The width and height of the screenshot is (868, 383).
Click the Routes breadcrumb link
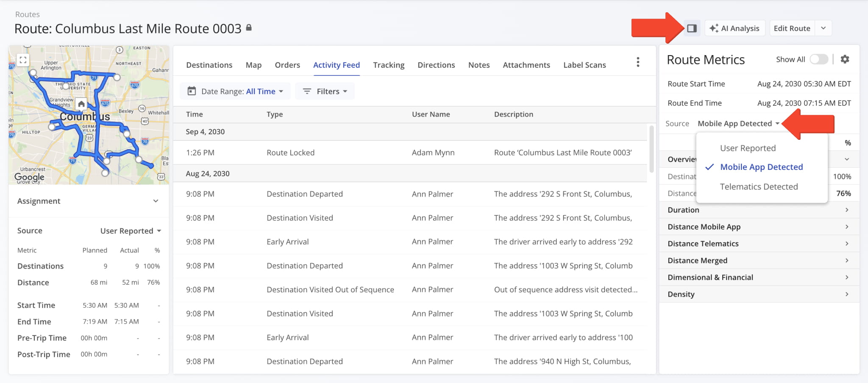(x=28, y=14)
